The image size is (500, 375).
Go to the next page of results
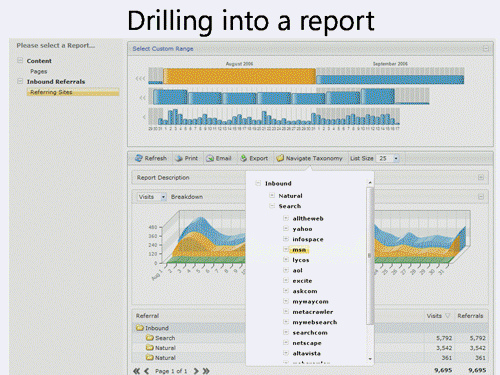coord(196,371)
